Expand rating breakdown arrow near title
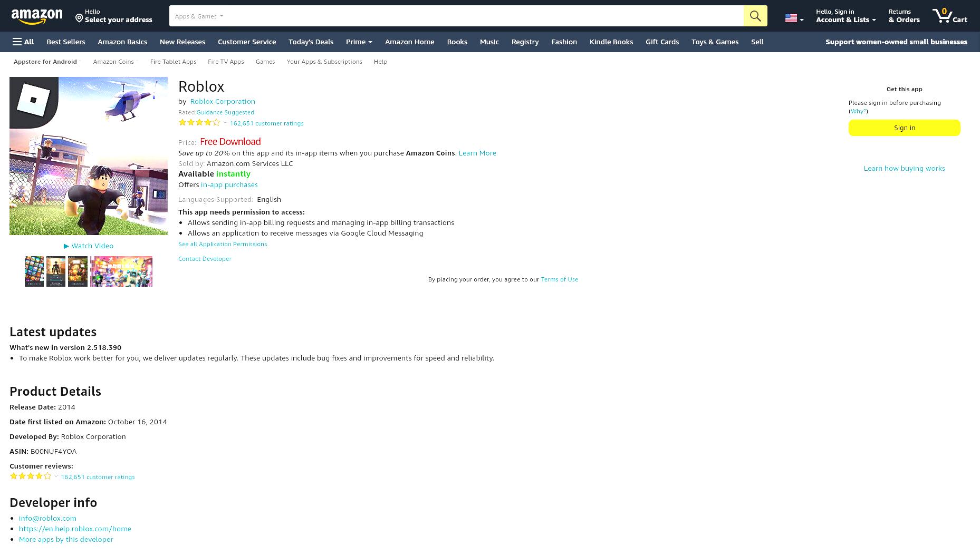980x555 pixels. (225, 123)
